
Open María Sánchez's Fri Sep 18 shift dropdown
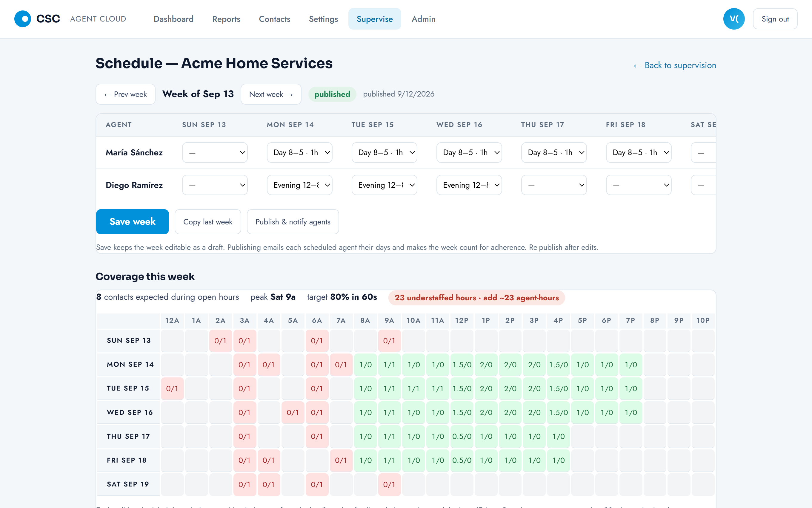(x=639, y=152)
